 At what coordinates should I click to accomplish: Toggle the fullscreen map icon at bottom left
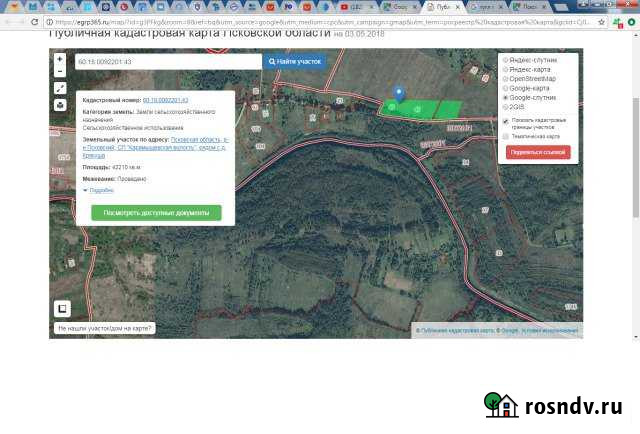tap(61, 308)
